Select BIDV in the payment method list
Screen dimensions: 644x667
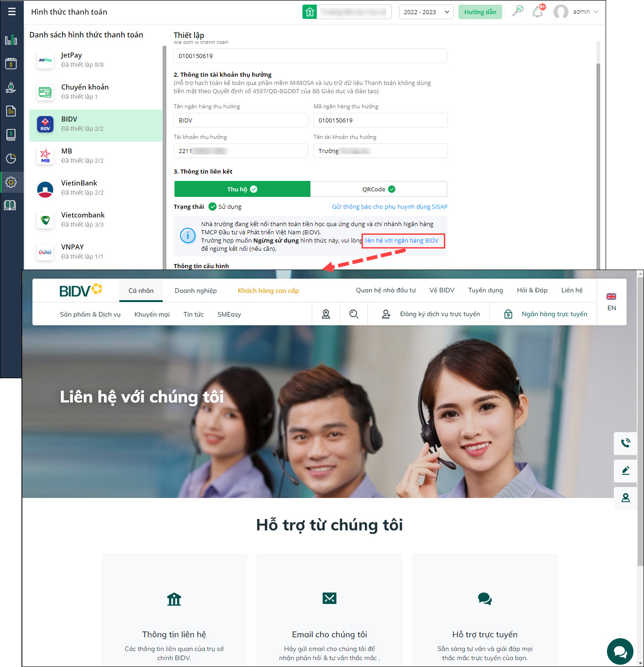coord(96,126)
